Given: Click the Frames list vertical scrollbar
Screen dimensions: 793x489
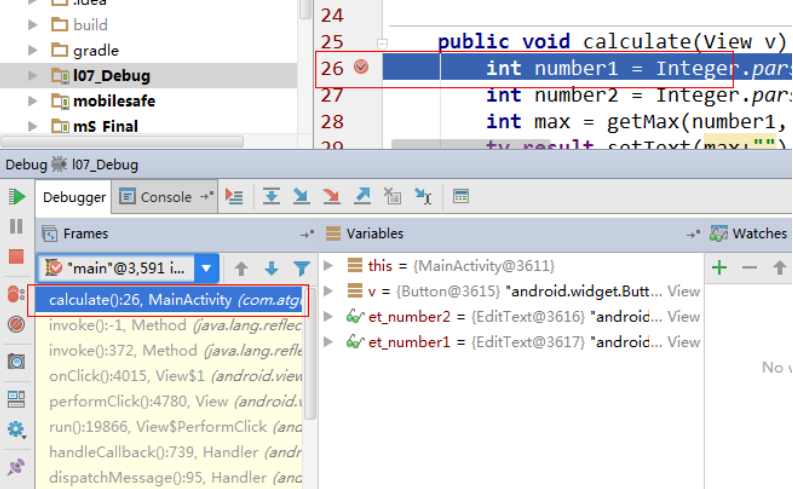Looking at the screenshot, I should pos(311,354).
